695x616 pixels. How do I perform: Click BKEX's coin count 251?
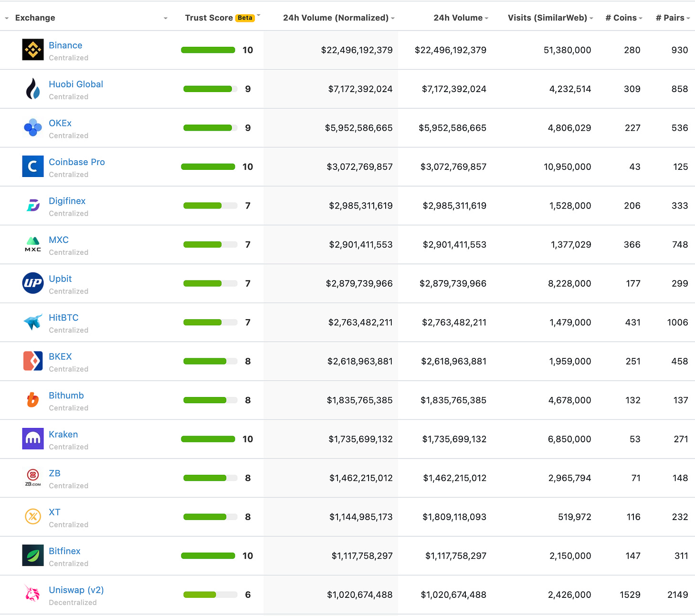633,361
